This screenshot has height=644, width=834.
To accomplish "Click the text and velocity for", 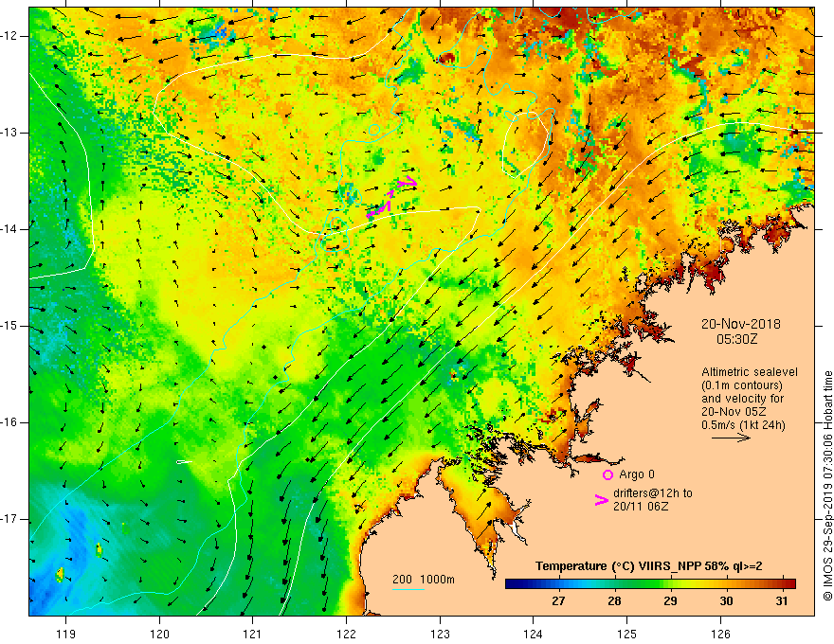I will (742, 399).
